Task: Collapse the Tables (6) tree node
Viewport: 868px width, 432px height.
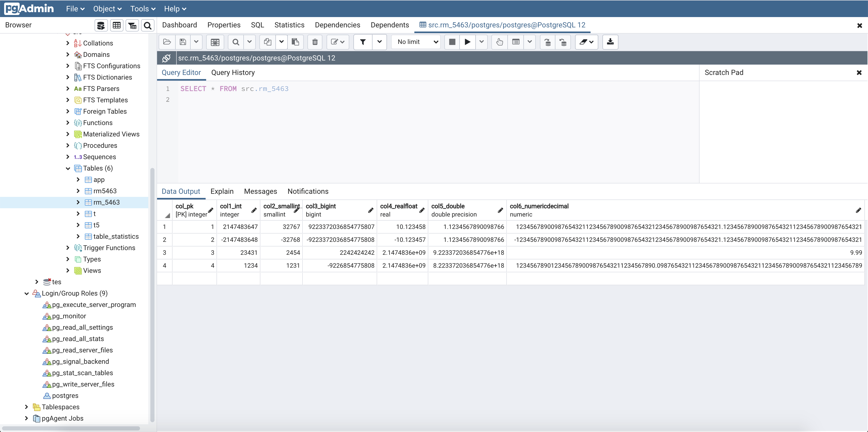Action: pyautogui.click(x=68, y=168)
